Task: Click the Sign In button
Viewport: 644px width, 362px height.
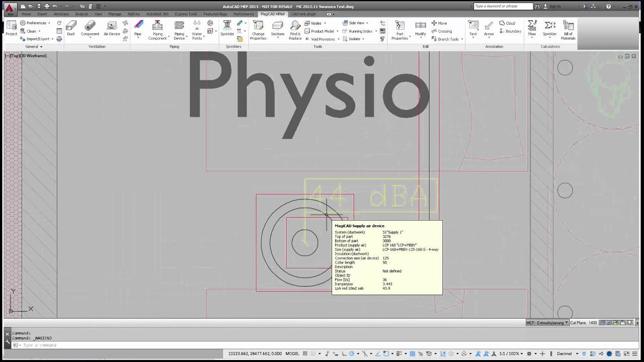Action: tap(552, 7)
